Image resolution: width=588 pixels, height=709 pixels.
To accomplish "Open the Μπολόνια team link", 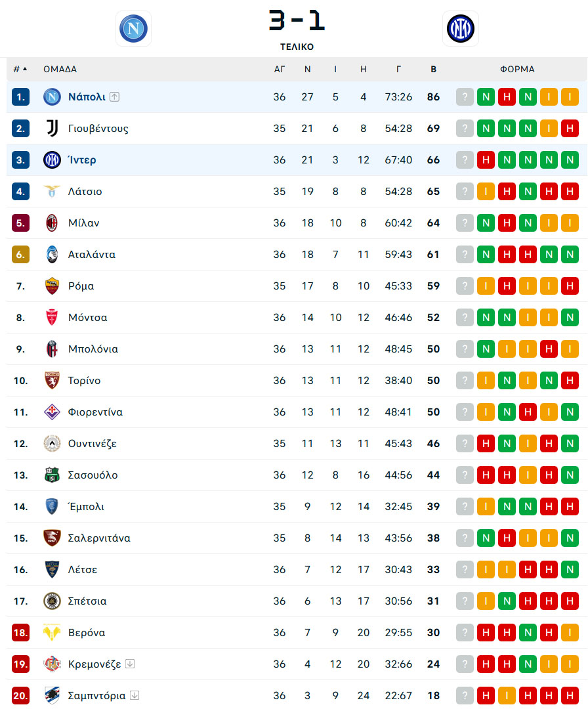I will [x=93, y=349].
